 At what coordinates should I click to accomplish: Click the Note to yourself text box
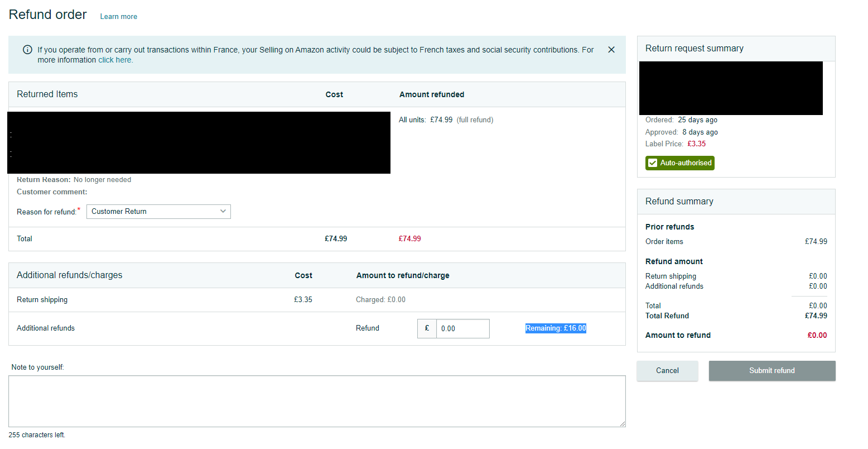click(x=318, y=399)
